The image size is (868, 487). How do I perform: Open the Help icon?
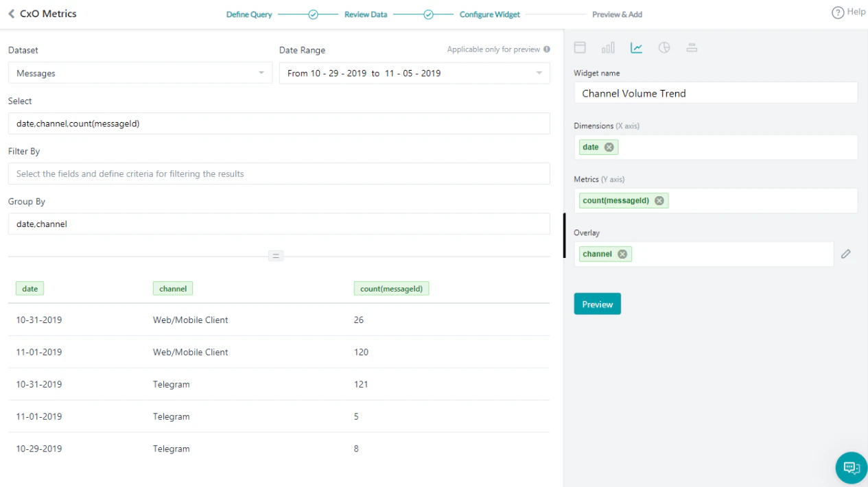(x=837, y=12)
